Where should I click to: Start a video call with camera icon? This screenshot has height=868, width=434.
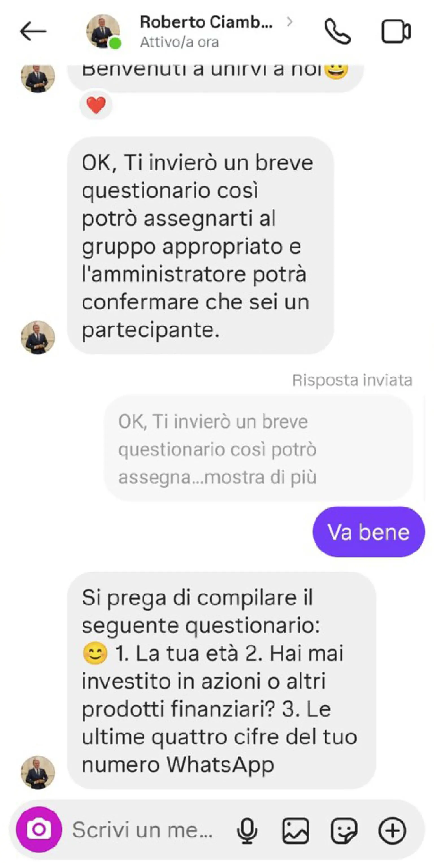(x=396, y=31)
